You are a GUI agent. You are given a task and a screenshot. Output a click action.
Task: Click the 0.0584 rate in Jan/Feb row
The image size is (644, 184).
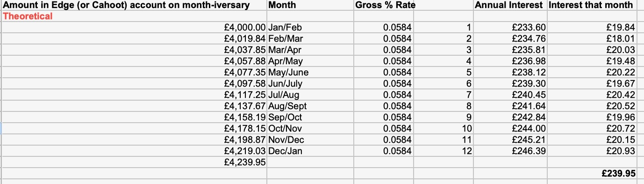point(385,28)
